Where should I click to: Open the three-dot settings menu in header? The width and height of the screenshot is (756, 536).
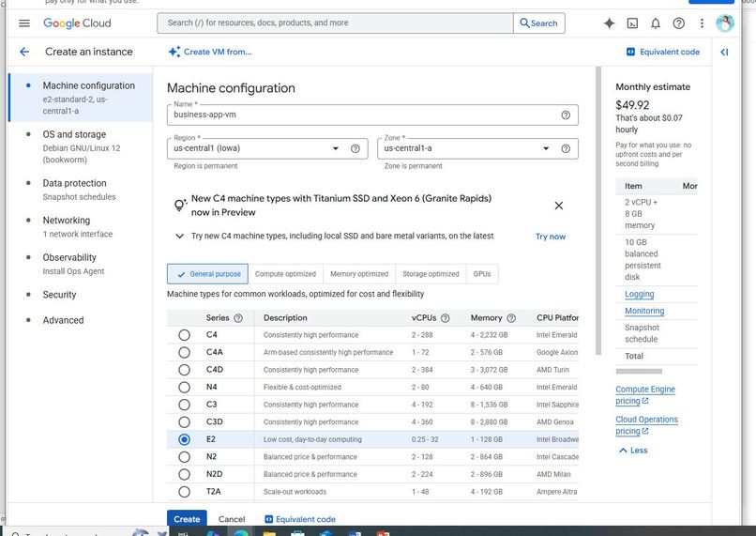(x=702, y=23)
